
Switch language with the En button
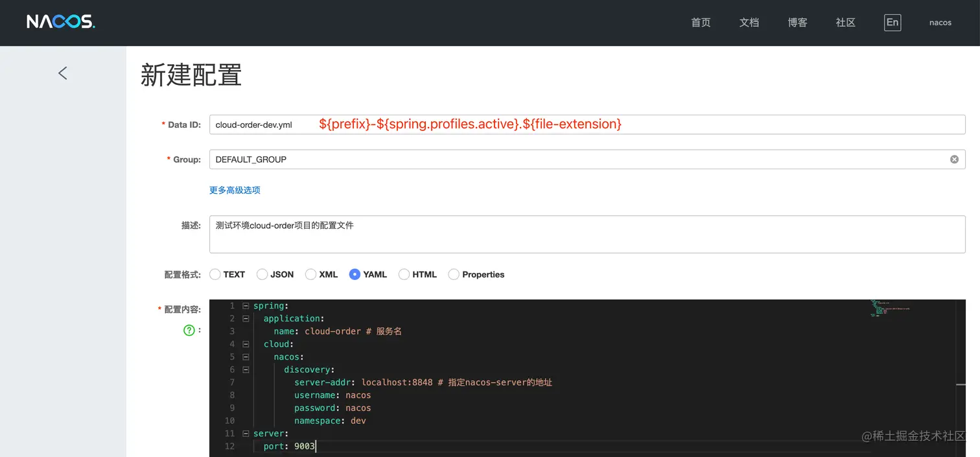coord(892,23)
